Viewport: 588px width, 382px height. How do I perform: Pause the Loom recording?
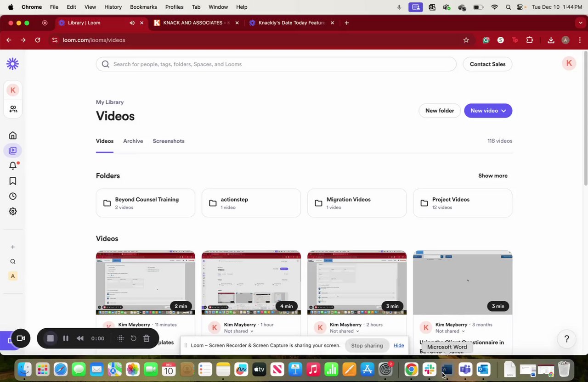coord(66,338)
